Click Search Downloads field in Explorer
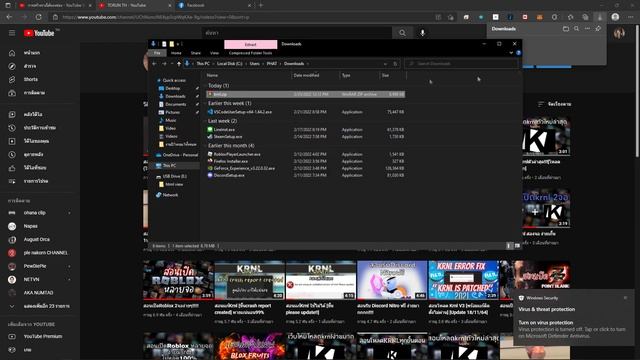This screenshot has height=360, width=640. (x=461, y=64)
